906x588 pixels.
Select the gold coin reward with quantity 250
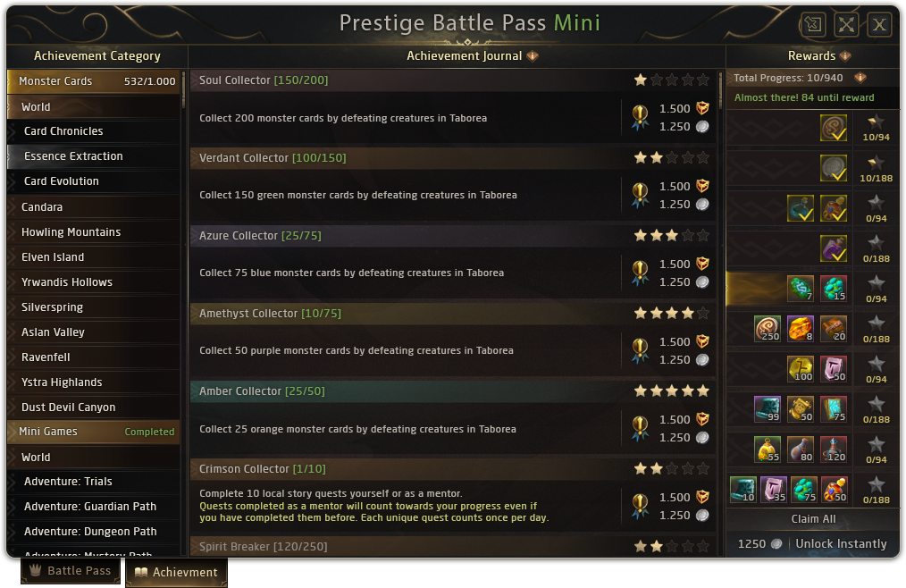[768, 328]
